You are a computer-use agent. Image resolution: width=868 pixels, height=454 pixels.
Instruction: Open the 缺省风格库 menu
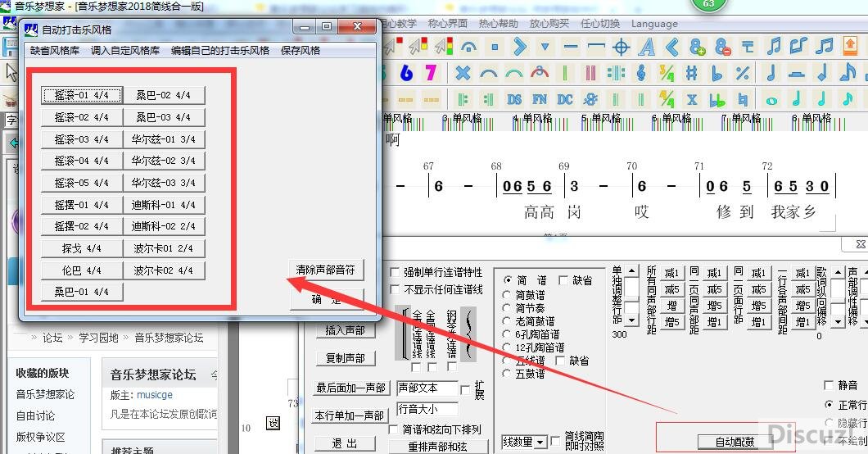click(55, 50)
